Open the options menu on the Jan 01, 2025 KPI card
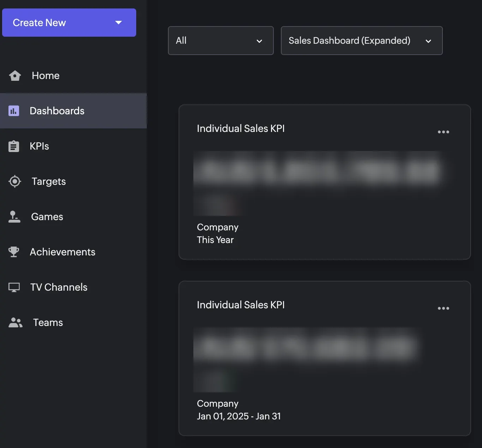The image size is (482, 448). click(x=444, y=308)
